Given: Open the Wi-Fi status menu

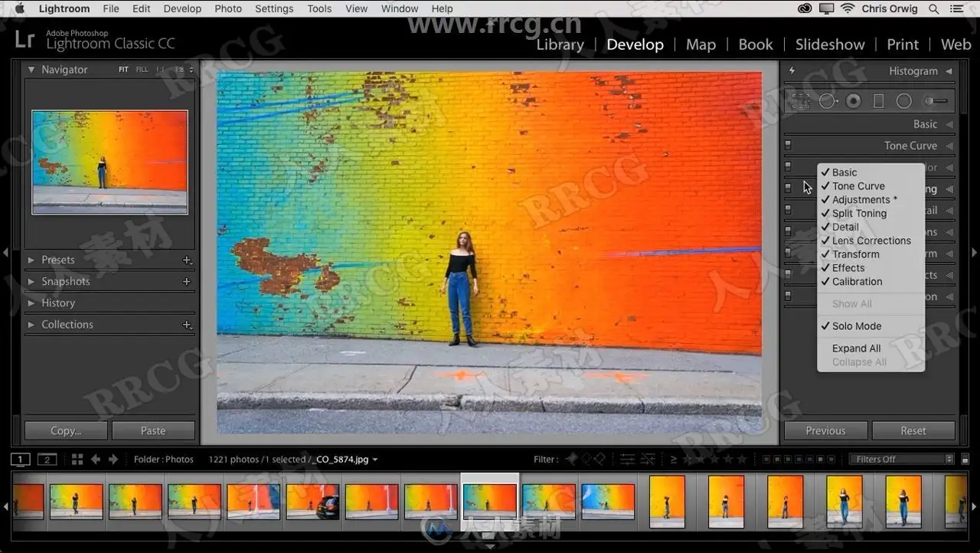Looking at the screenshot, I should 848,9.
